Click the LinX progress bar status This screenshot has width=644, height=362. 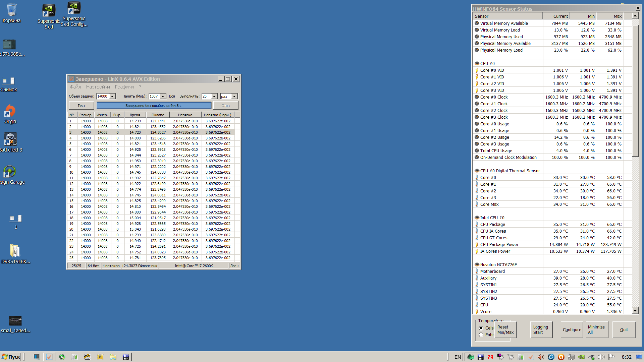click(154, 106)
